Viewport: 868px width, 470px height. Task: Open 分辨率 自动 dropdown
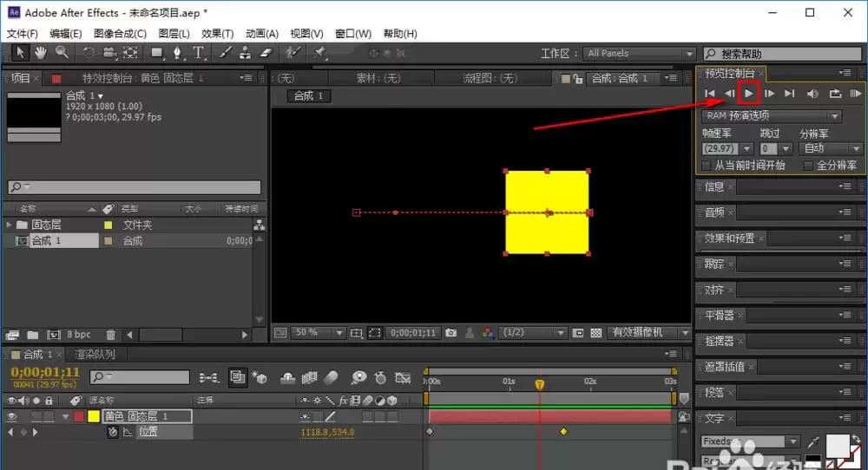[831, 148]
